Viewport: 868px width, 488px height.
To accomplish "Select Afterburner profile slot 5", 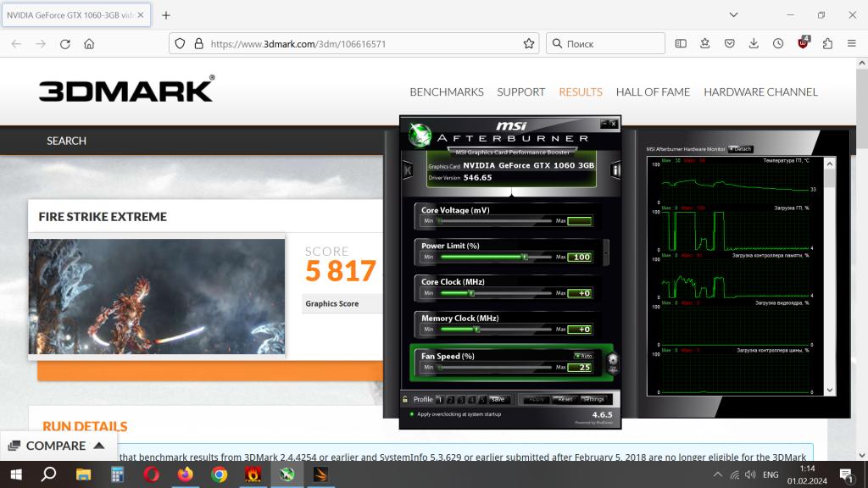I will coord(482,400).
